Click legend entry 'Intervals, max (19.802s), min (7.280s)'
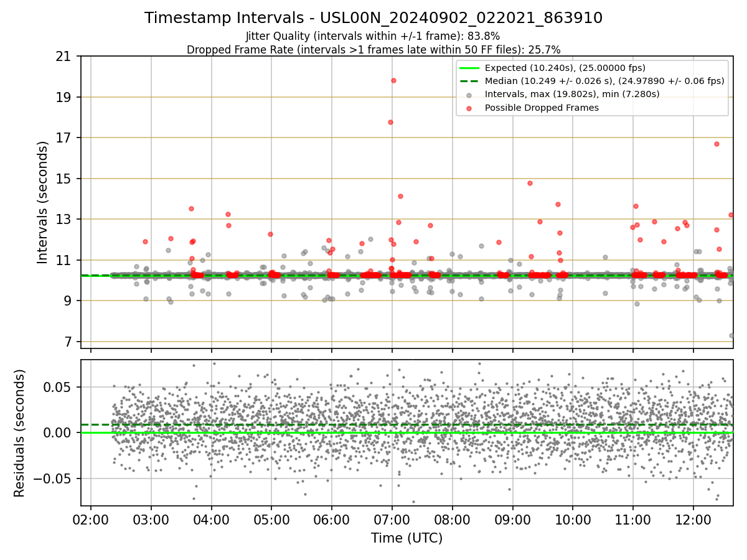 (572, 94)
